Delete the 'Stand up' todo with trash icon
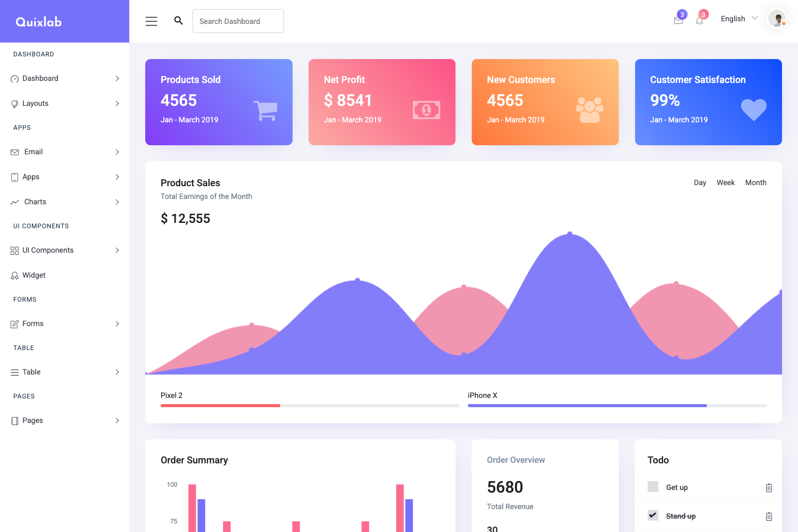This screenshot has height=532, width=798. (769, 517)
